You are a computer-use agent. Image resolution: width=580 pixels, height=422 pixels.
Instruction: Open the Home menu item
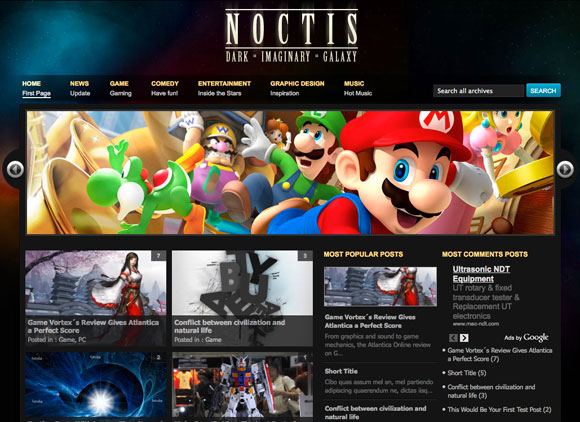(36, 88)
